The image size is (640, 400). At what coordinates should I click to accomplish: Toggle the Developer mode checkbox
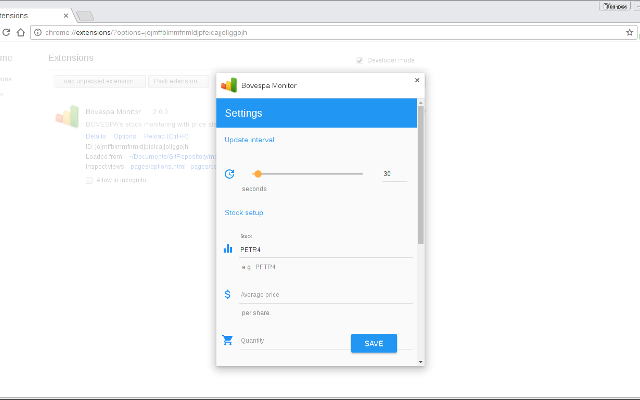click(360, 60)
